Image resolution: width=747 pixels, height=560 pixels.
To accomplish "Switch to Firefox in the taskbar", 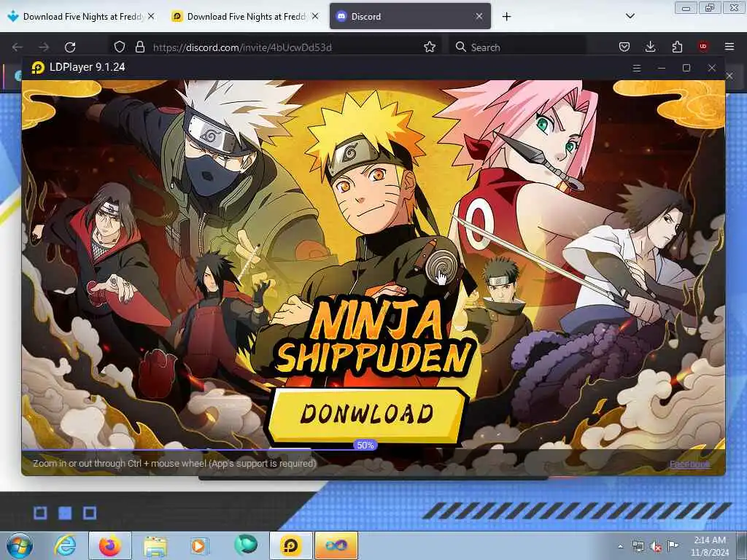I will tap(110, 545).
